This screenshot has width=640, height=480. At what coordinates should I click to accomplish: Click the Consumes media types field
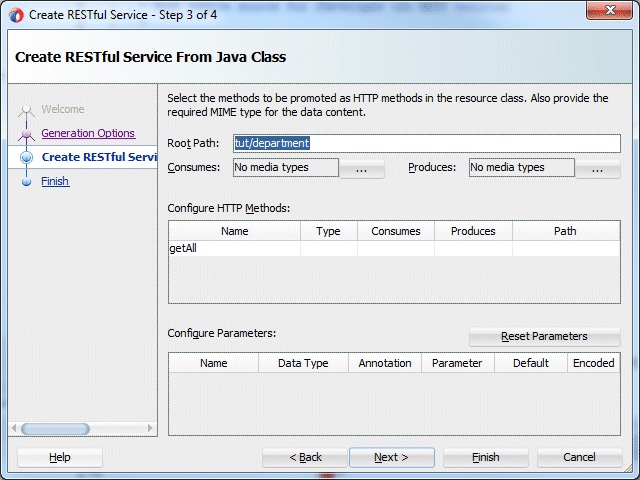(286, 167)
